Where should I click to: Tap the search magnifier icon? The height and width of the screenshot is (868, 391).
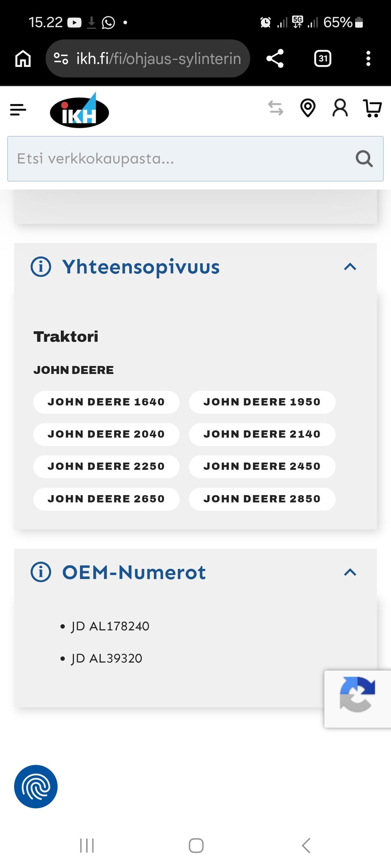pyautogui.click(x=364, y=159)
